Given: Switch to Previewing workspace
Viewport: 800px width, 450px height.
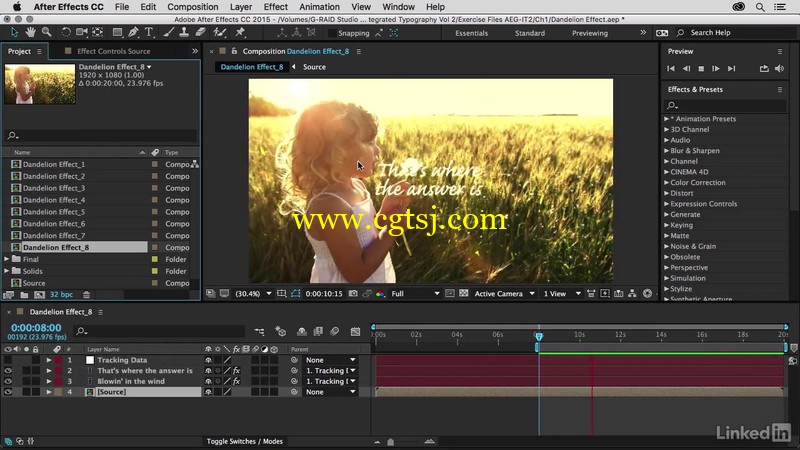Looking at the screenshot, I should pyautogui.click(x=590, y=33).
